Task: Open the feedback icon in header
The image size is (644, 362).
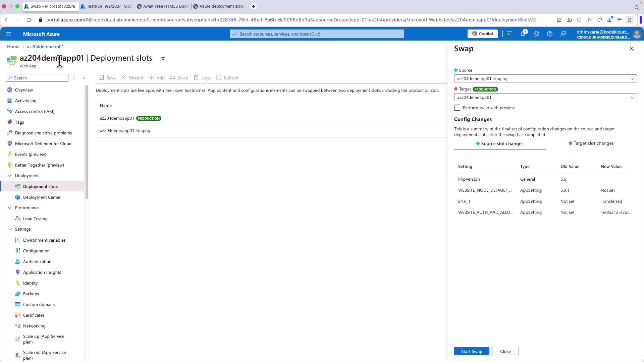Action: tap(563, 34)
